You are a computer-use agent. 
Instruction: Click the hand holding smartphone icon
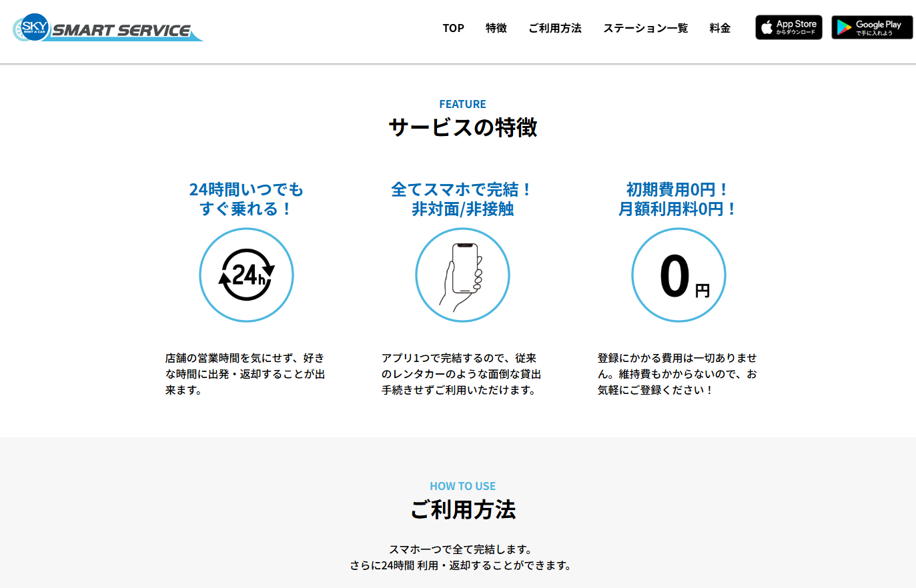point(462,275)
